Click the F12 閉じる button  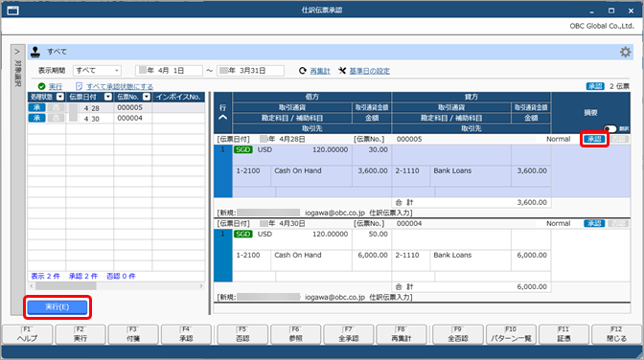pyautogui.click(x=616, y=334)
